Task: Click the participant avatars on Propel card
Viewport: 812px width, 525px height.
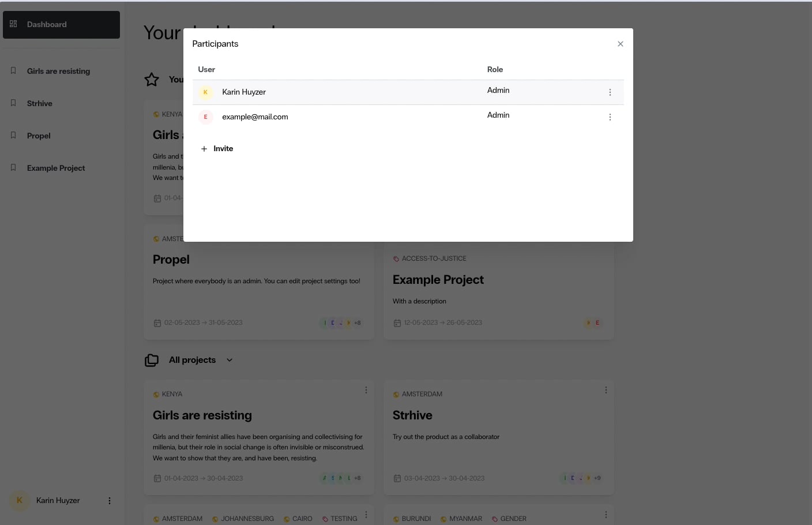Action: click(341, 323)
